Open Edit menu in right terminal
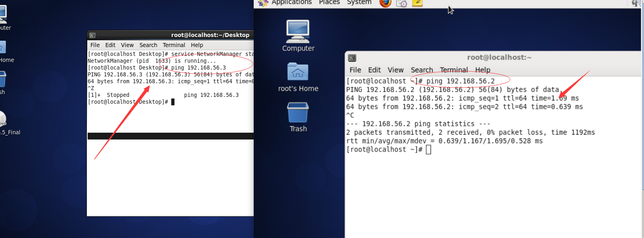The width and height of the screenshot is (644, 238). (374, 70)
